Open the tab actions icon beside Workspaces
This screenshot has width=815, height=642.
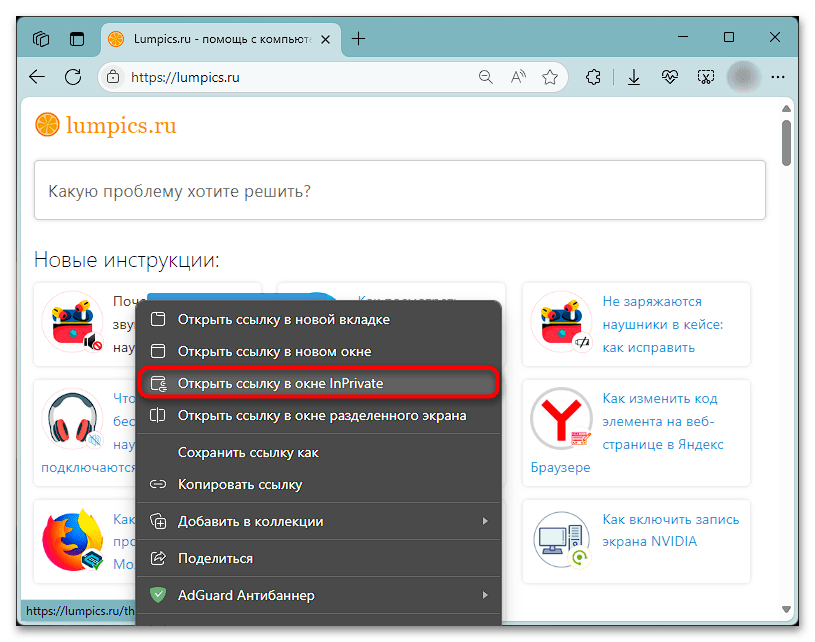(x=77, y=38)
